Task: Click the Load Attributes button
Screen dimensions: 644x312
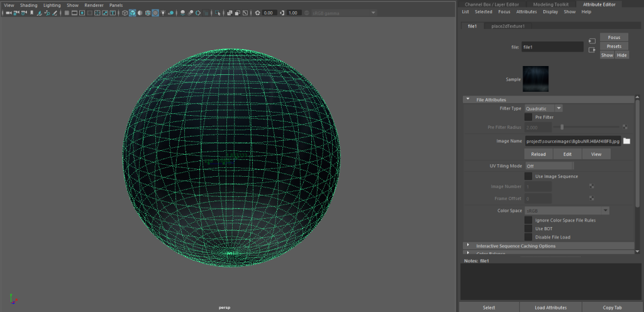Action: click(x=550, y=308)
